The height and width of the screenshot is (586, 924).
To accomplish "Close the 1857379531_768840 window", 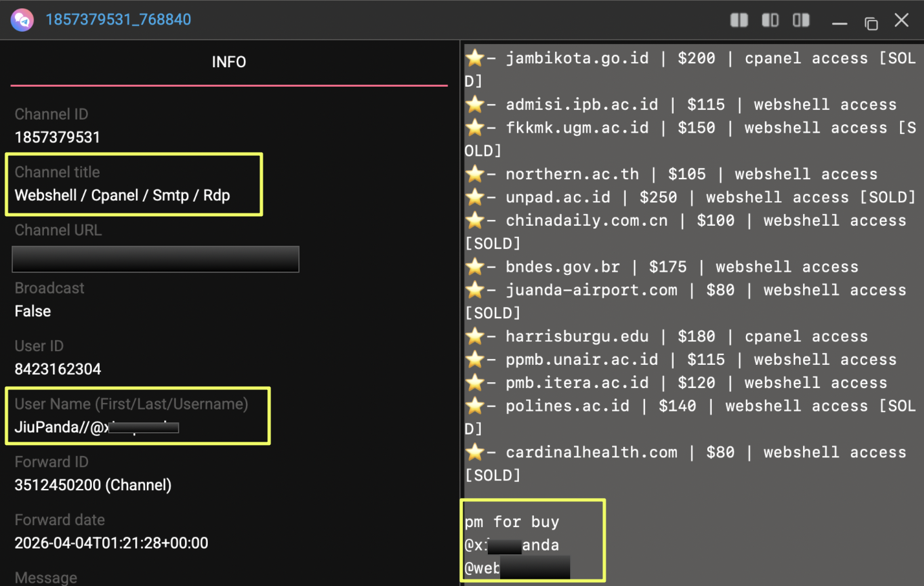I will click(x=901, y=20).
